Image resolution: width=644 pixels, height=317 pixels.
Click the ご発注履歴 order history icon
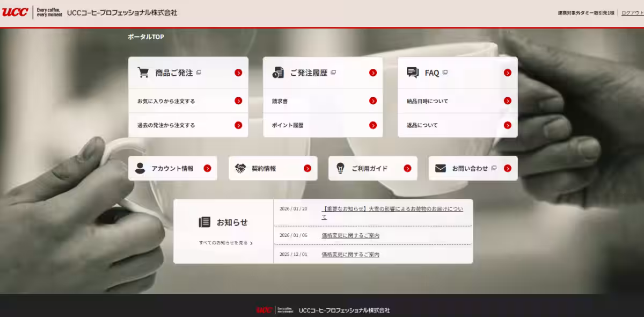point(278,72)
